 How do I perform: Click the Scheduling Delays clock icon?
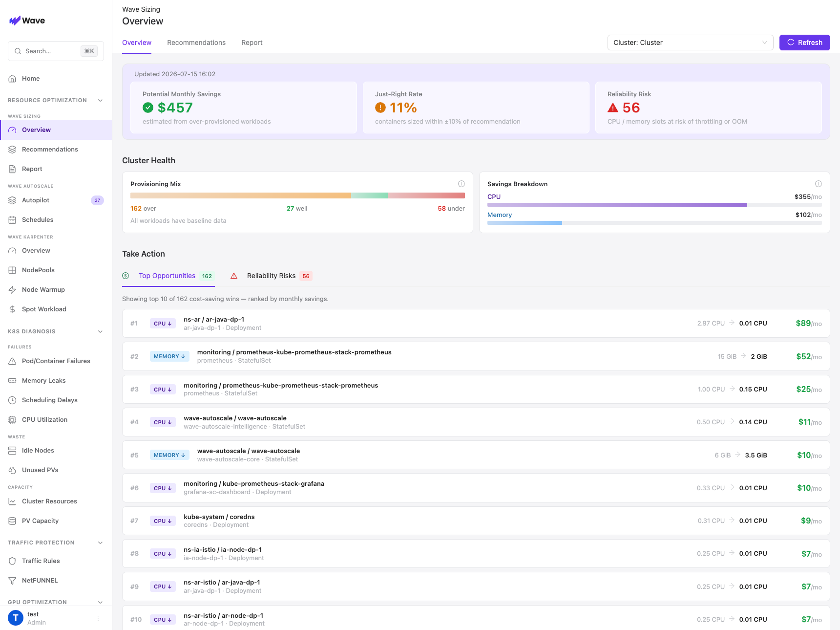point(12,400)
